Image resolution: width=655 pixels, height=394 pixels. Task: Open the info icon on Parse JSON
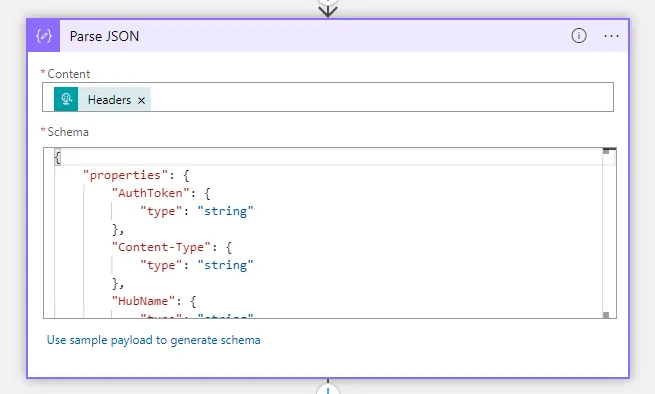coord(579,36)
